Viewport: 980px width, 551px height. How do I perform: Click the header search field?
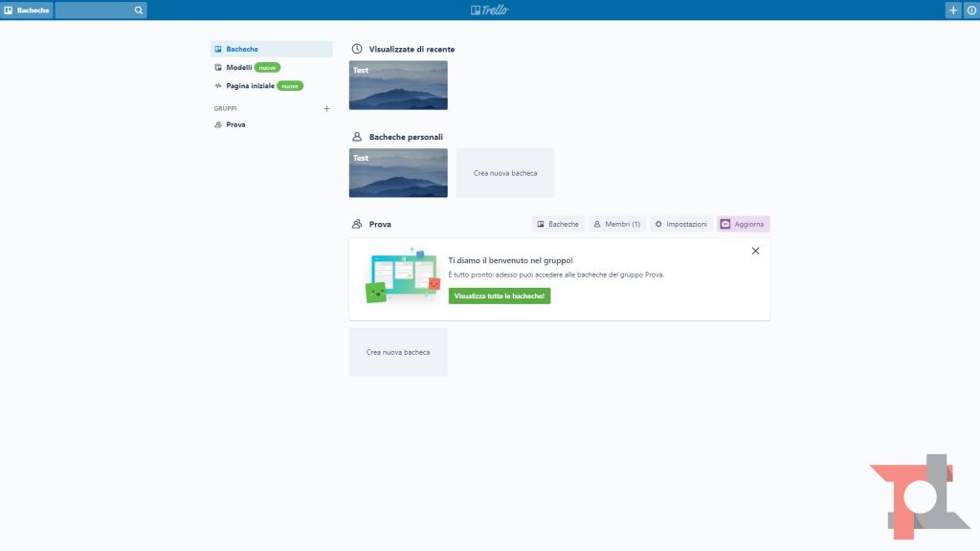click(94, 11)
